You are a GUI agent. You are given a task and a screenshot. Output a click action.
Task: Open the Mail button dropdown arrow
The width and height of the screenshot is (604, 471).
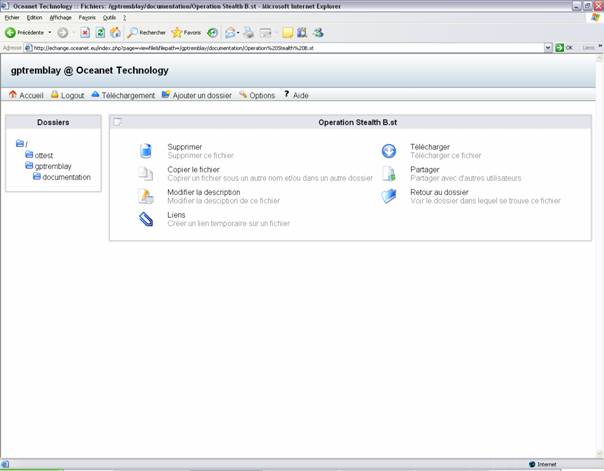pos(238,33)
